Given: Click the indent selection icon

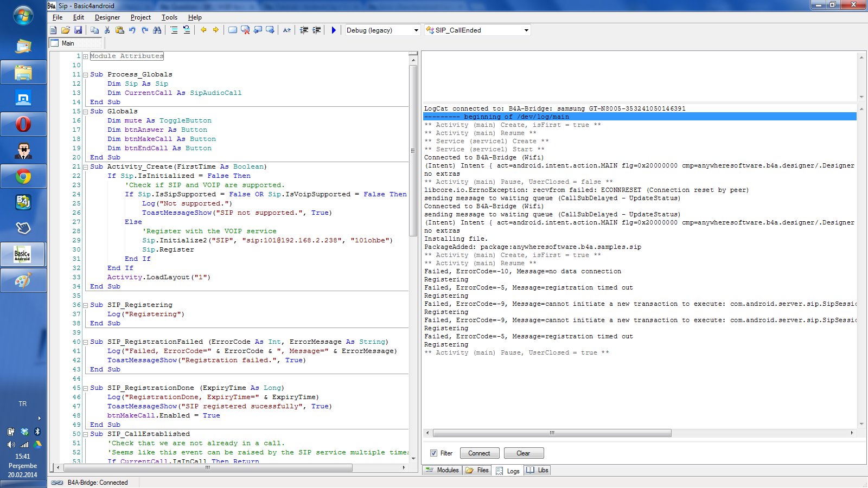Looking at the screenshot, I should pos(316,30).
